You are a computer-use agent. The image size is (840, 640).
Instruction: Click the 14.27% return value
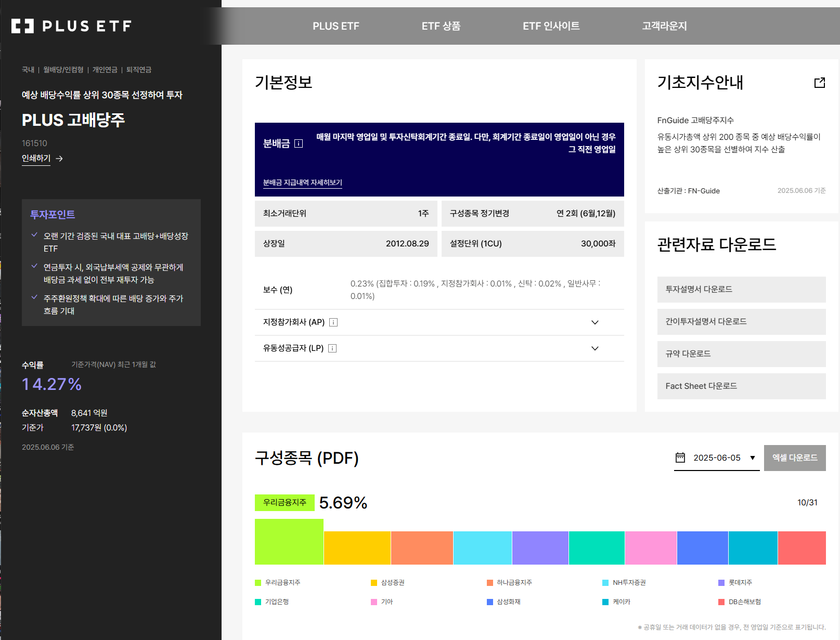click(51, 385)
